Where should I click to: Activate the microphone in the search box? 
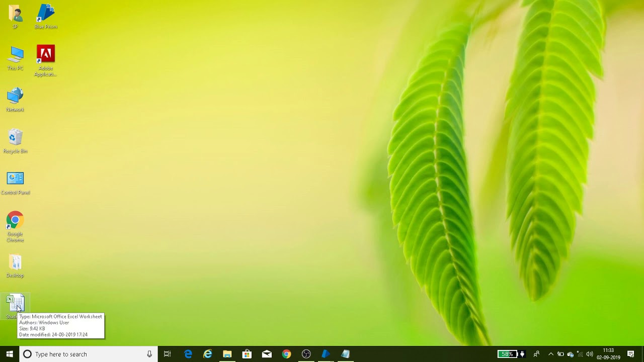[x=149, y=354]
